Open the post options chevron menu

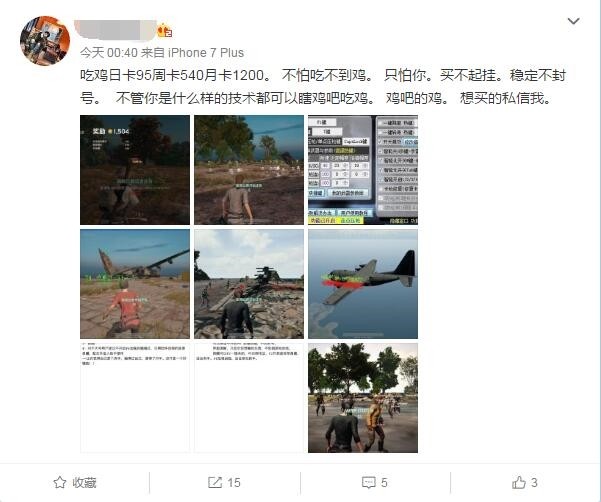pos(573,21)
